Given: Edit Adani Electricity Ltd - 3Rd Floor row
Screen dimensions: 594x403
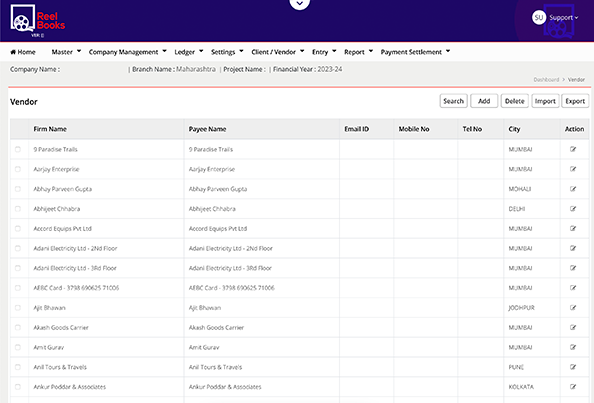Looking at the screenshot, I should [x=573, y=268].
